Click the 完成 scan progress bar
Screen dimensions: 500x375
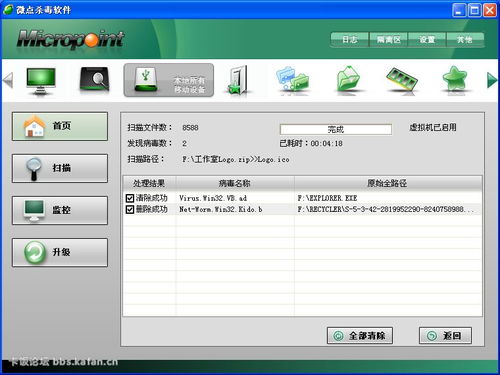click(336, 129)
